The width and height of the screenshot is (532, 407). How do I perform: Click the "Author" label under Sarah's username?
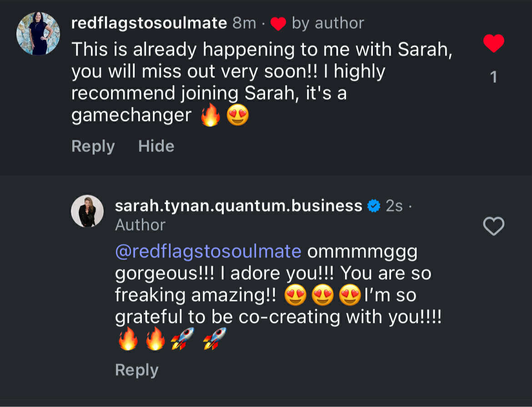140,225
